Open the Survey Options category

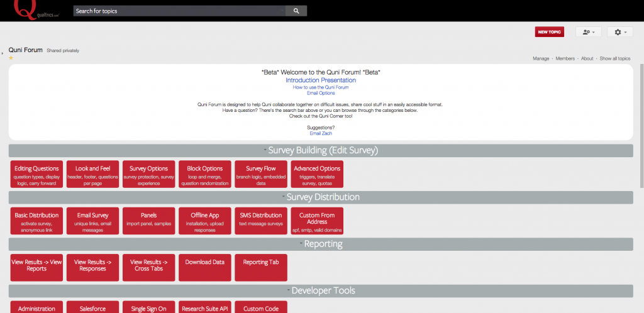coord(148,174)
